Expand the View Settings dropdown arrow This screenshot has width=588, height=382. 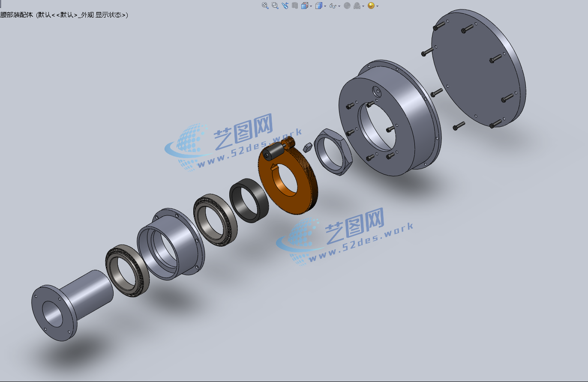coord(377,6)
